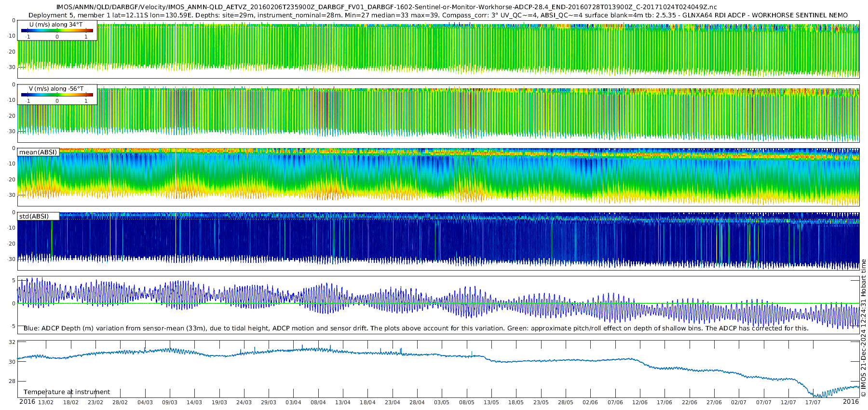Click the '13/02' date tick label
Viewport: 868px width, 410px height.
(x=46, y=402)
